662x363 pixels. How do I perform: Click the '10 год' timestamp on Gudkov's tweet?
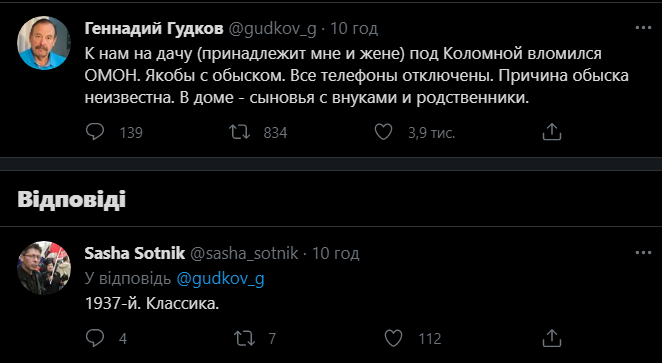coord(354,29)
